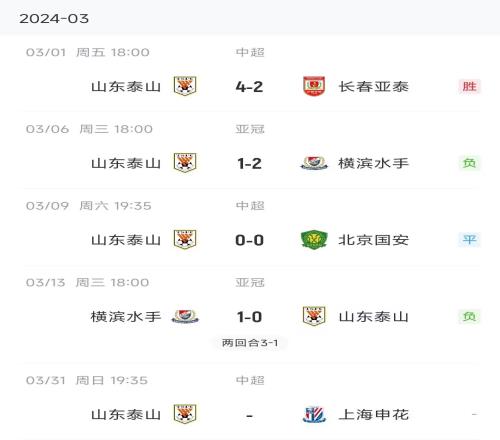Screen dimensions: 500x440
Task: Select 北京国安 team name
Action: (373, 240)
